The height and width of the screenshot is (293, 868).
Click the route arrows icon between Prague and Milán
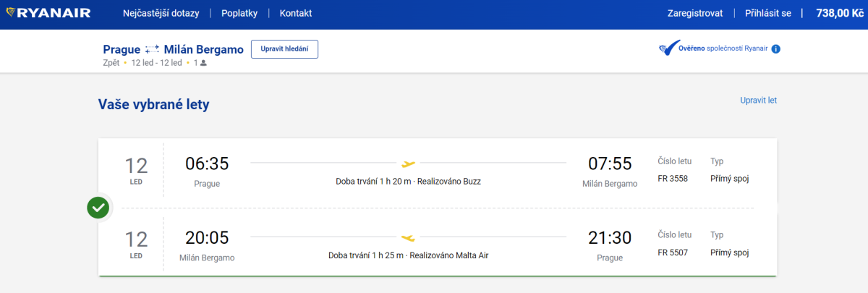pos(152,49)
